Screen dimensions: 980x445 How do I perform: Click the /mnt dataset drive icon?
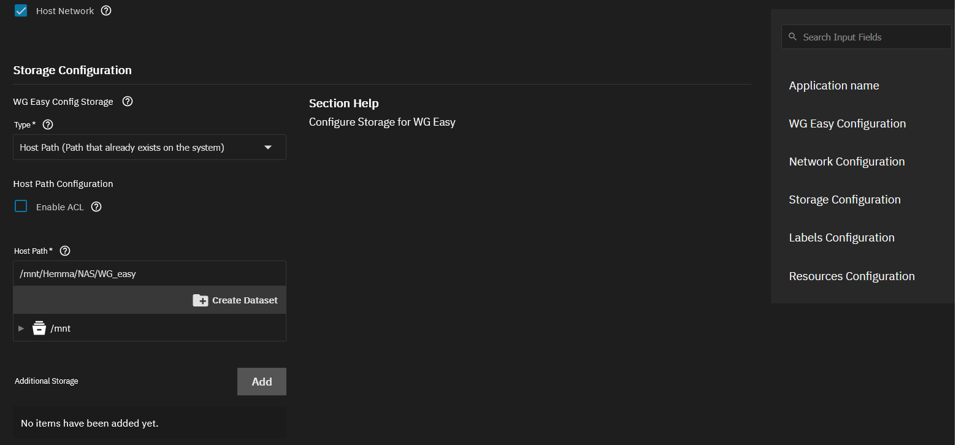pyautogui.click(x=39, y=328)
